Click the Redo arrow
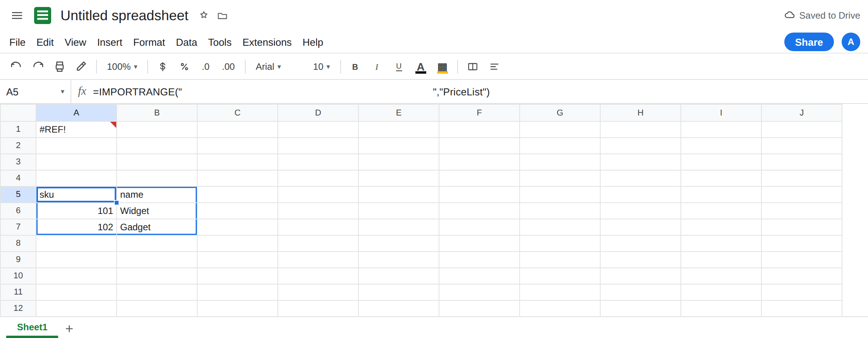 tap(38, 67)
